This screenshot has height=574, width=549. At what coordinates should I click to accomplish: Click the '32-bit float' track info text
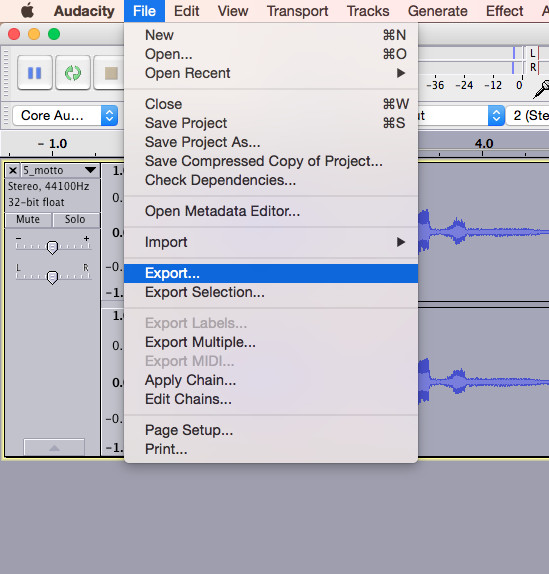click(x=36, y=202)
